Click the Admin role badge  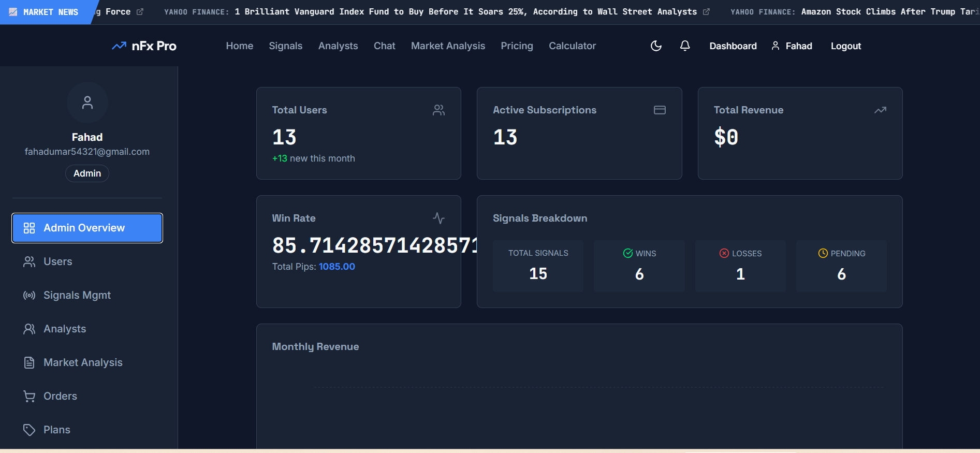point(87,173)
